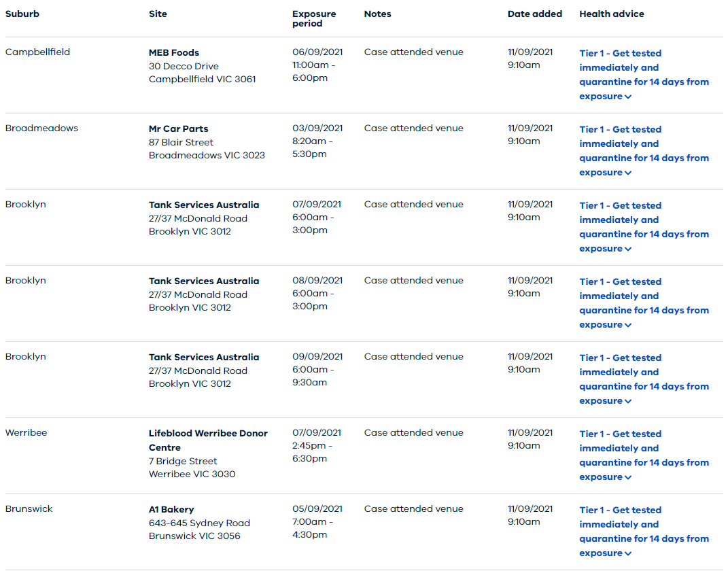Click the Notes column header

377,14
